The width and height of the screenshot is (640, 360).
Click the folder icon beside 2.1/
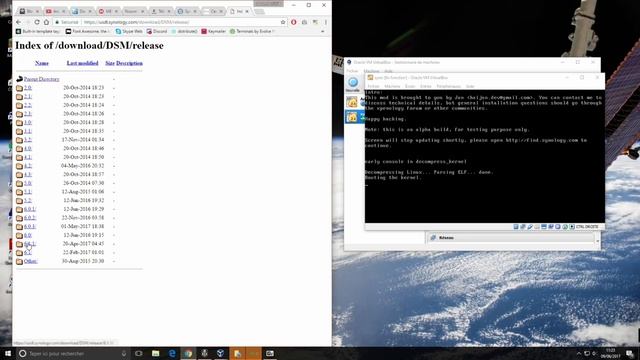point(19,97)
